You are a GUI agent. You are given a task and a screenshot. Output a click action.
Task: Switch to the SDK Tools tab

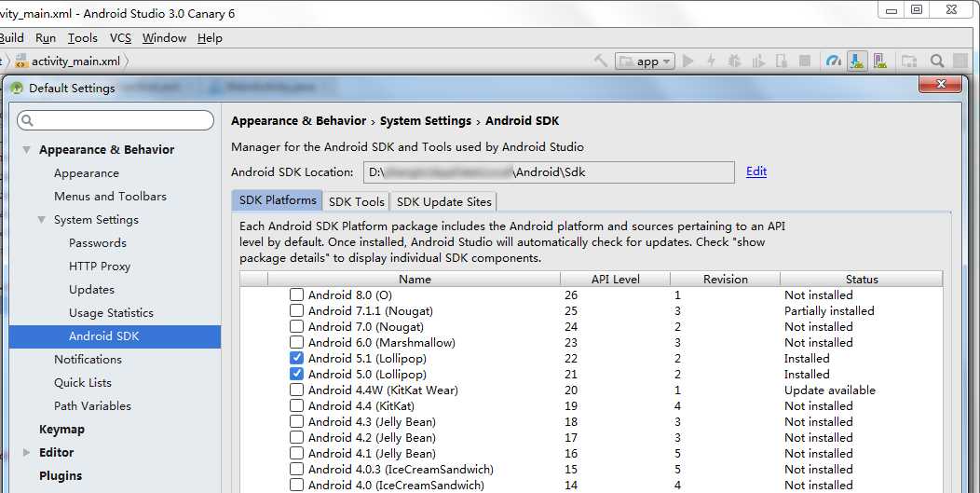point(356,201)
